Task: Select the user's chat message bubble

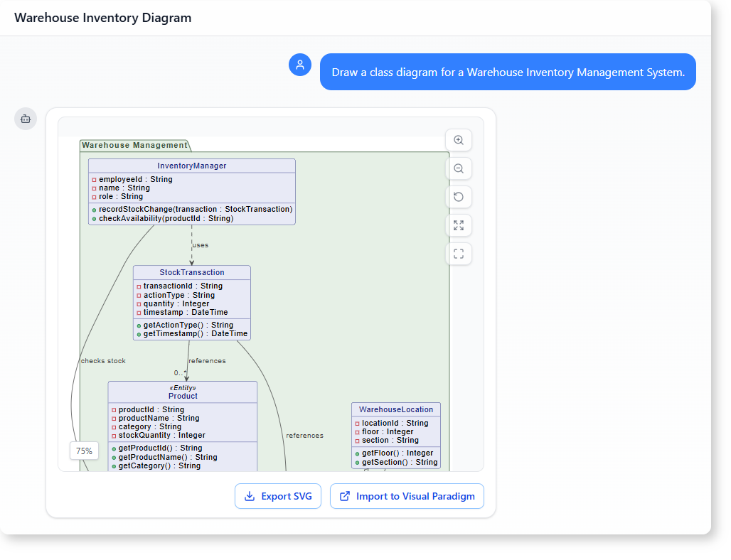Action: [508, 72]
